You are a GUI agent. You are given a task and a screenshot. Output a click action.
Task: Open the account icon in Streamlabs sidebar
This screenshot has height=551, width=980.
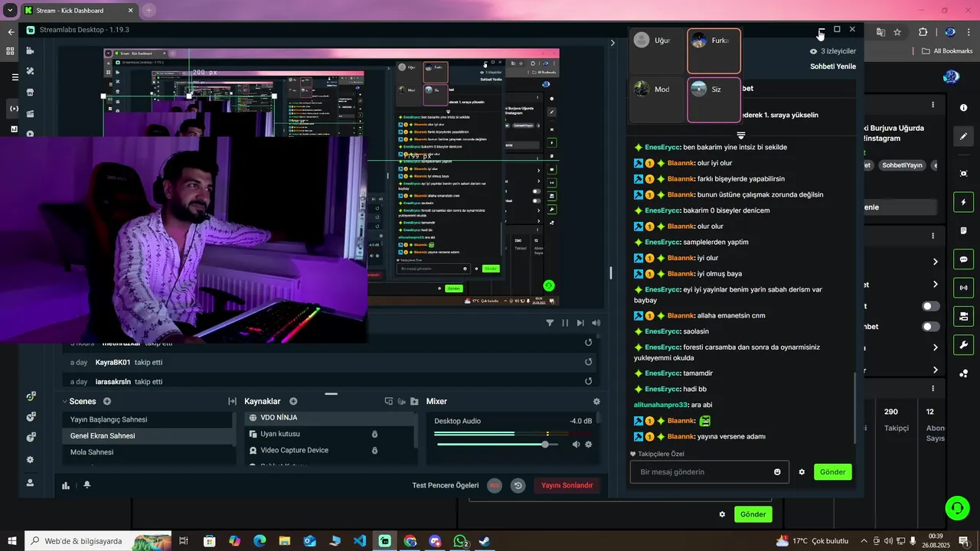point(30,483)
